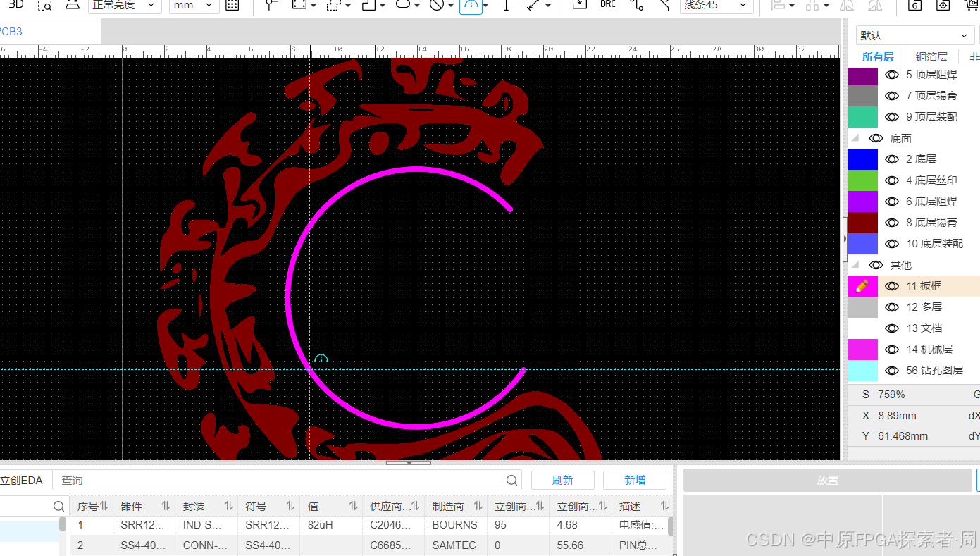Toggle visibility of 11 板框 layer
The image size is (980, 556).
click(x=892, y=286)
